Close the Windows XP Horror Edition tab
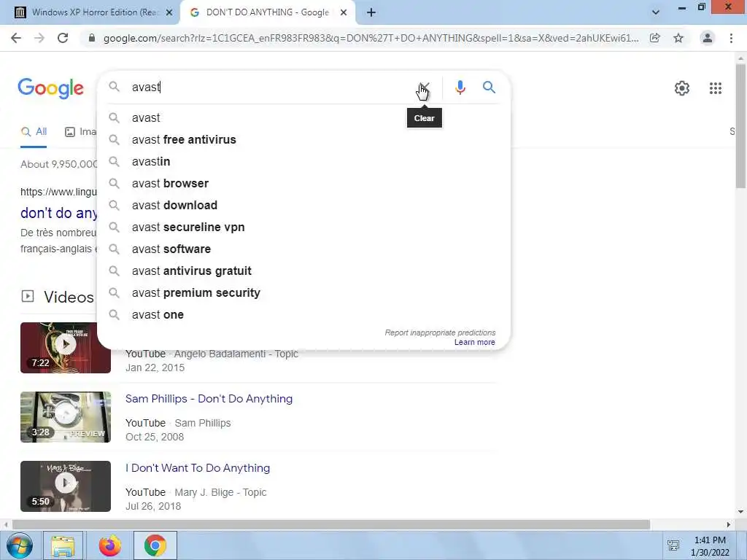The height and width of the screenshot is (560, 747). 169,12
